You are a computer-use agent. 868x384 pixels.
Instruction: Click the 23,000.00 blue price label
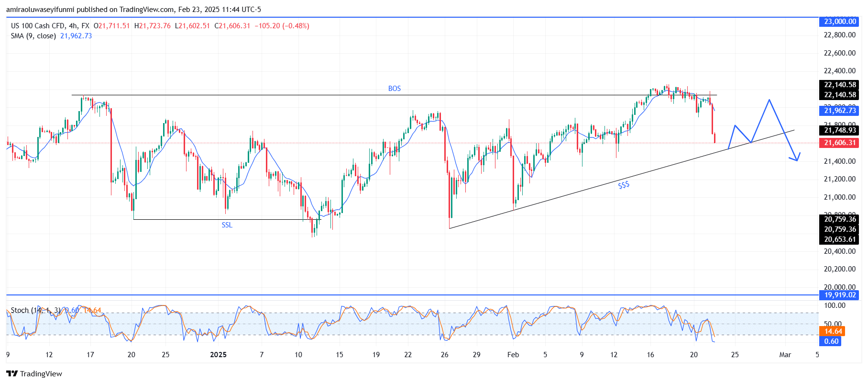click(840, 22)
